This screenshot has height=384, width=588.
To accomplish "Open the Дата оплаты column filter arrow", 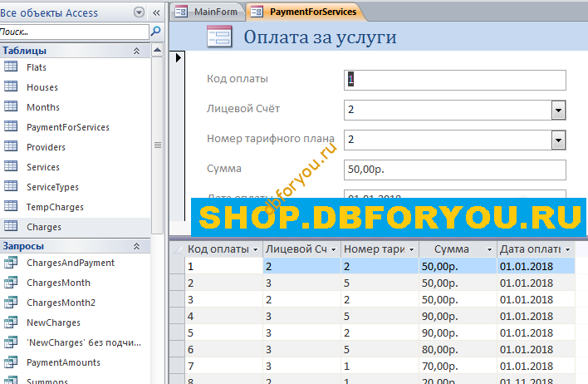I will [x=568, y=249].
